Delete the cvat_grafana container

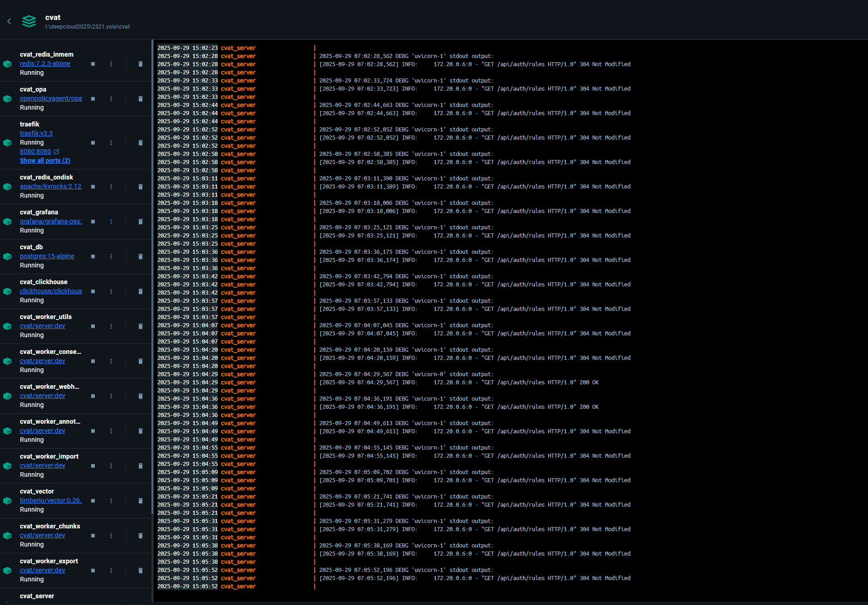[x=141, y=222]
